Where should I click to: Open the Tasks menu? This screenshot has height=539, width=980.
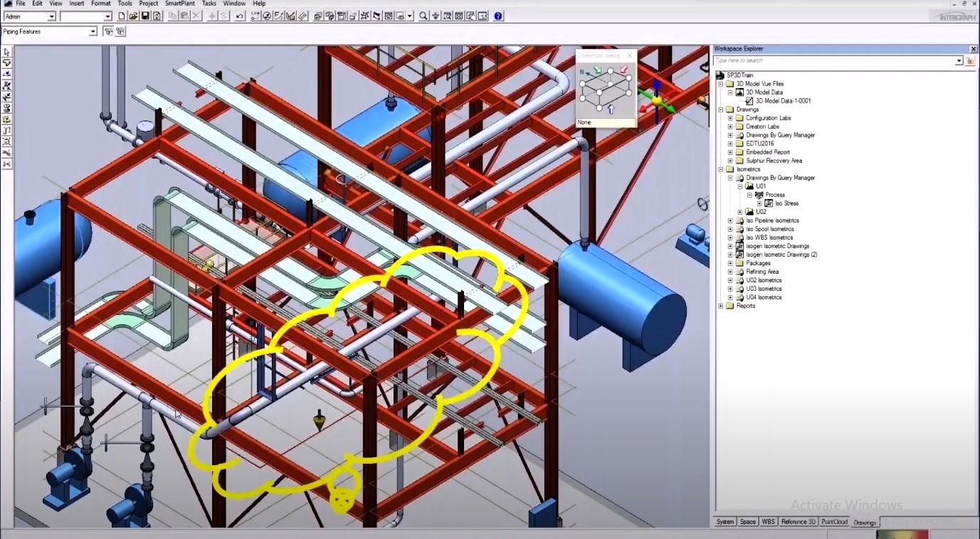208,4
